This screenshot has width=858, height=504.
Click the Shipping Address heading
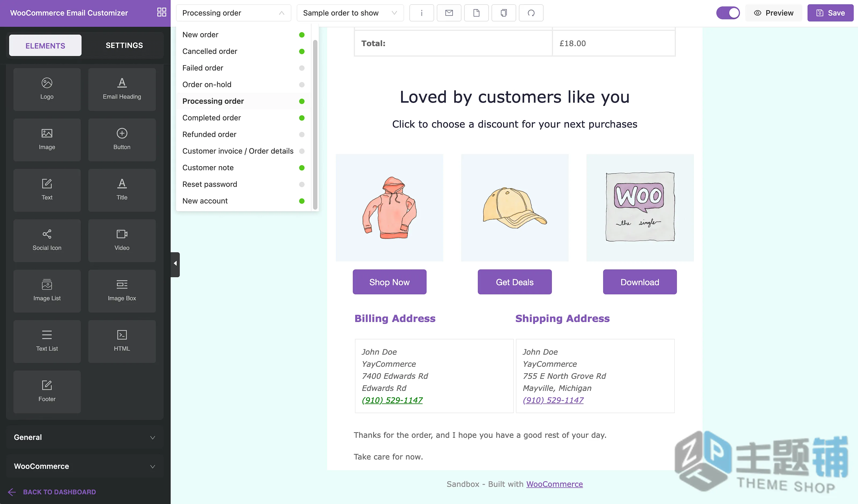[x=562, y=318]
